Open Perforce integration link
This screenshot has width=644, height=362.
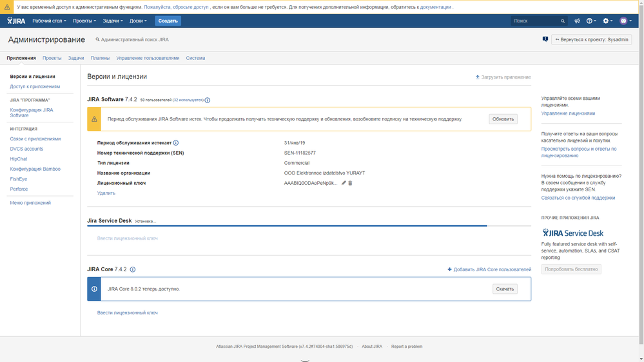click(19, 189)
